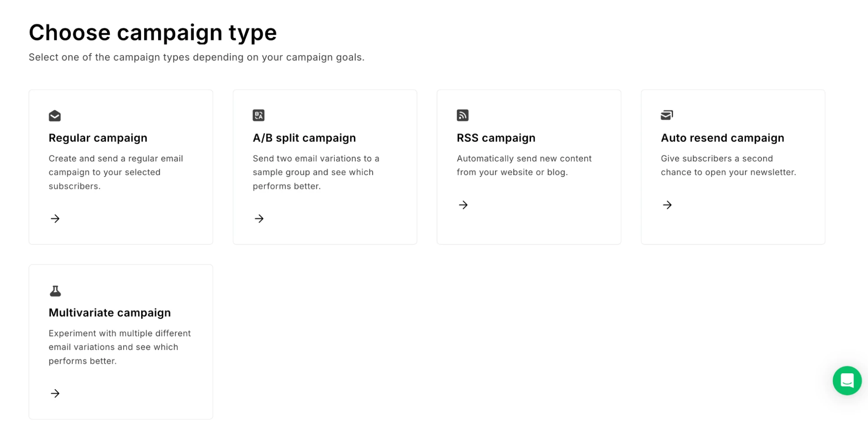
Task: Pick the Multivariate campaign title
Action: pyautogui.click(x=109, y=313)
